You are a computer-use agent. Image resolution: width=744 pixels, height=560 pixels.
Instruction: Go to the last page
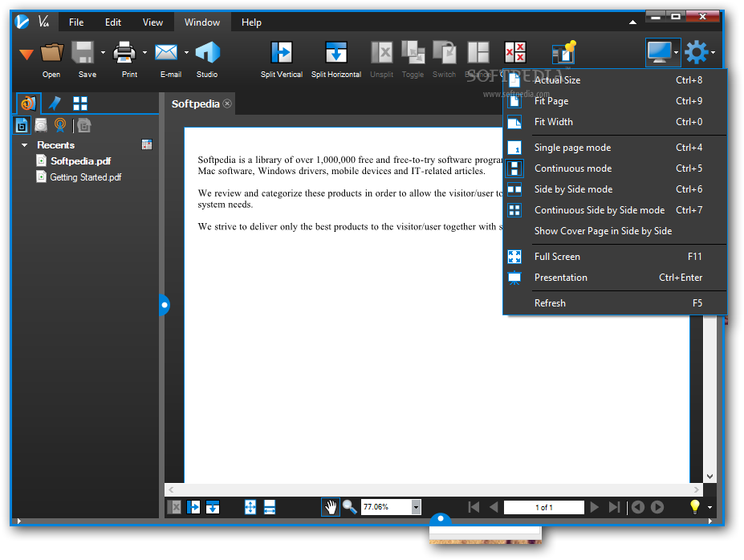tap(614, 507)
